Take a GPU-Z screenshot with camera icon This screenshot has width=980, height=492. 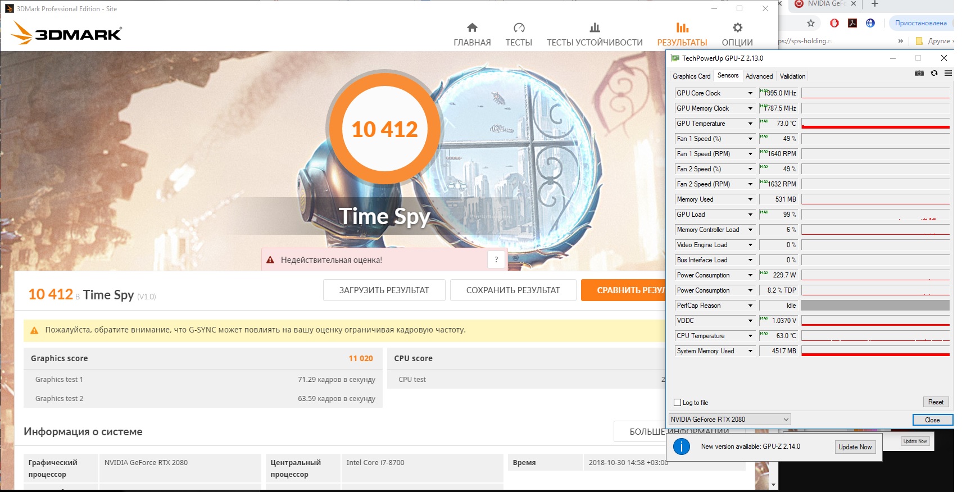pos(919,73)
